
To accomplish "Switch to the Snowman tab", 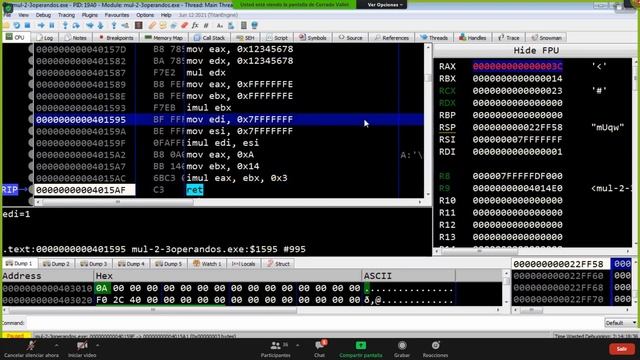I will 547,38.
